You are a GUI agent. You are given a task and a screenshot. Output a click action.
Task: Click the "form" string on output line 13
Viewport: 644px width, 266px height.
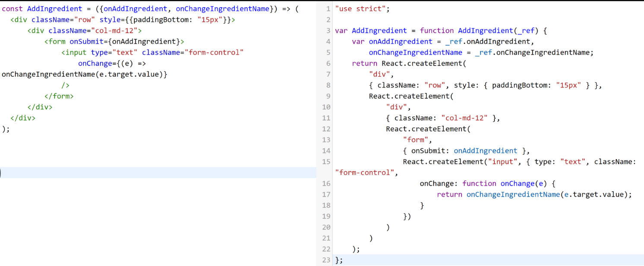click(417, 140)
